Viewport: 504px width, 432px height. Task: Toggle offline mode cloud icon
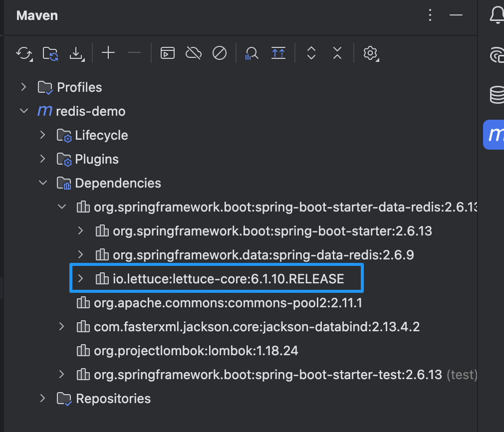tap(194, 53)
